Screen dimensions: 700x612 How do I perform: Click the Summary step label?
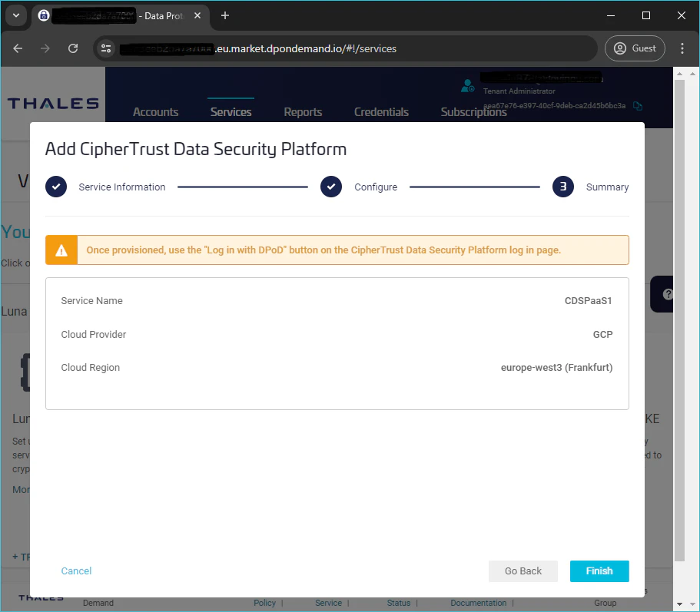point(607,187)
